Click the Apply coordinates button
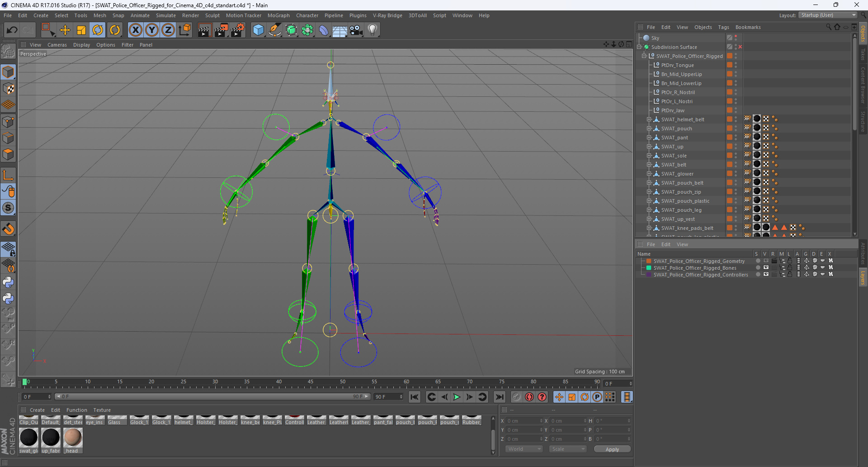Viewport: 868px width, 467px height. (x=612, y=449)
